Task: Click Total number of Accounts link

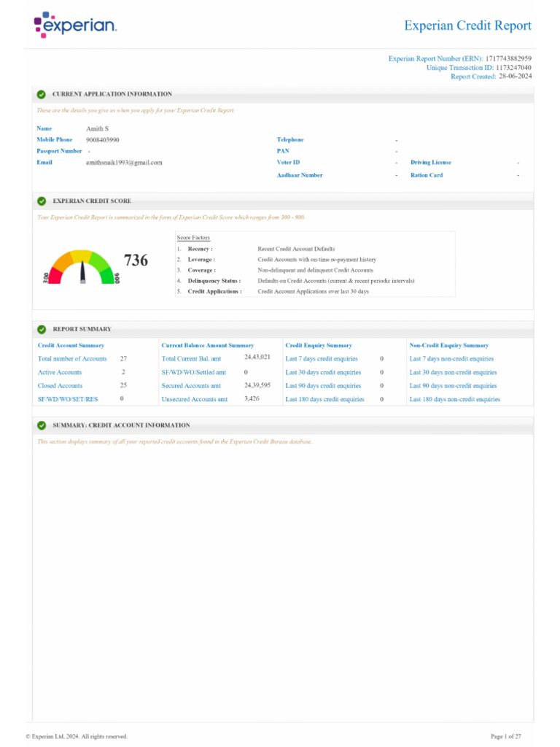Action: point(72,359)
